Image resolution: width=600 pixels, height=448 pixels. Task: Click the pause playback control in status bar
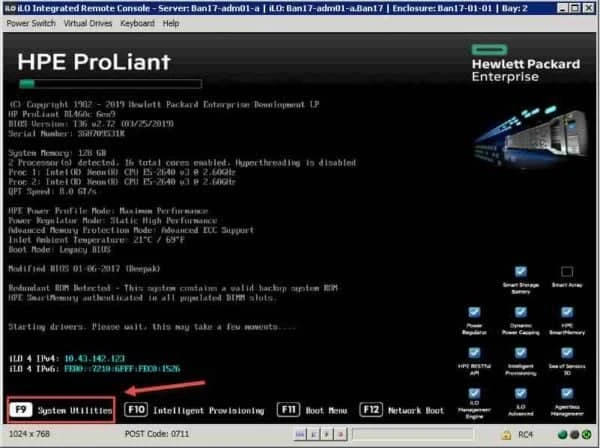point(314,434)
